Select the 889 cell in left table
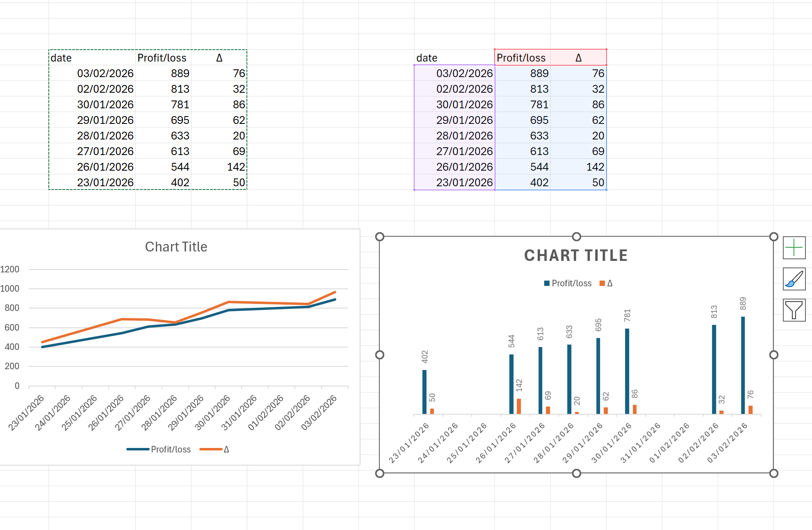The height and width of the screenshot is (530, 812). tap(163, 73)
